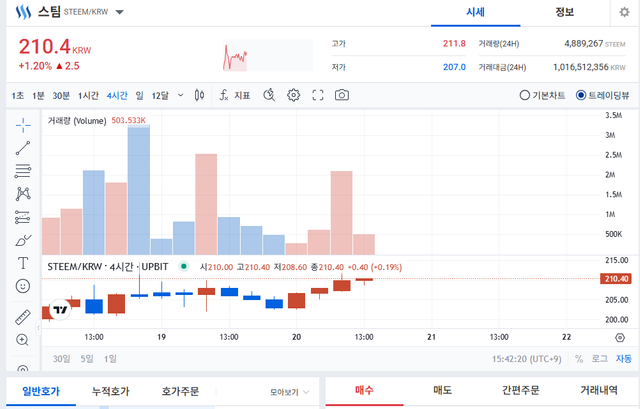Viewport: 640px width, 409px height.
Task: Click the 거래량 (Volume) indicator legend
Action: [77, 121]
